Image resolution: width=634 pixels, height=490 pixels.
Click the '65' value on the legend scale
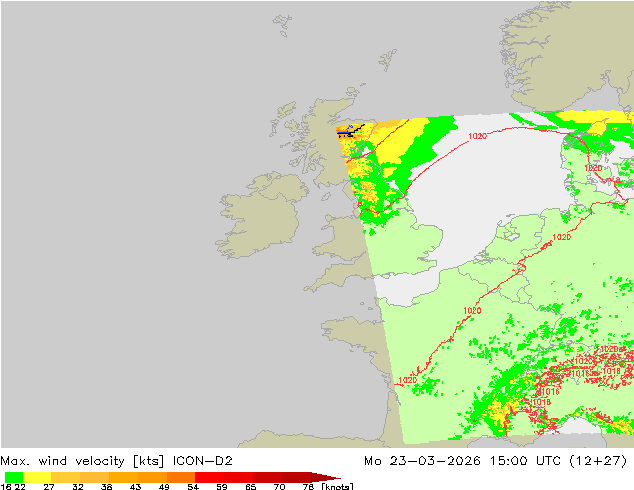click(x=251, y=486)
